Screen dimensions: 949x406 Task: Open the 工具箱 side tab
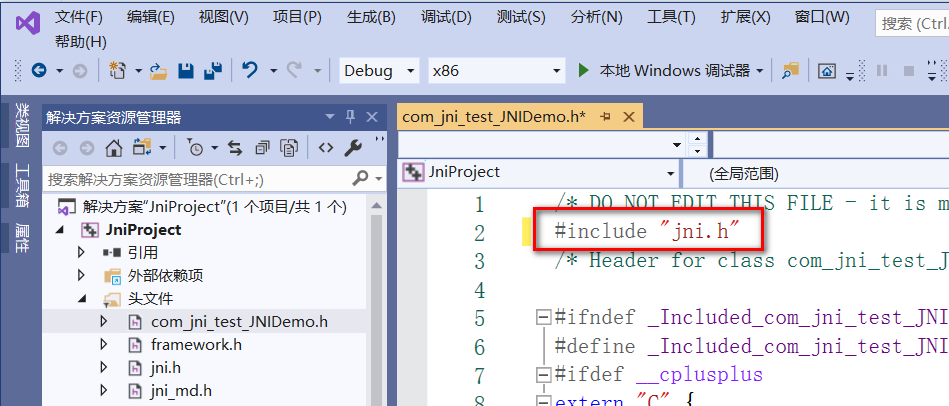(x=22, y=185)
